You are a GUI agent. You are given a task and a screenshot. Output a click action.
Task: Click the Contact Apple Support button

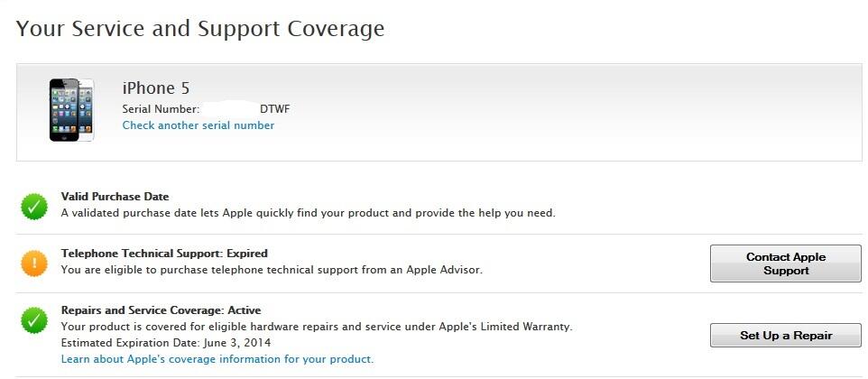pyautogui.click(x=786, y=263)
